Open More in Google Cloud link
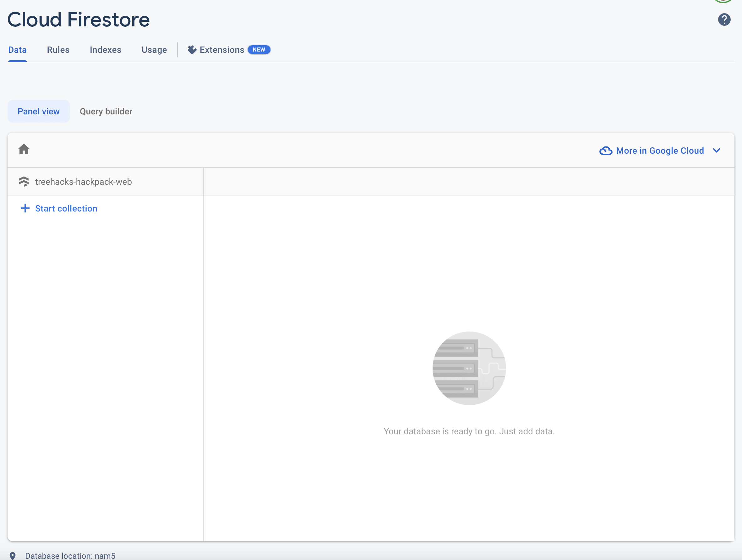 660,151
